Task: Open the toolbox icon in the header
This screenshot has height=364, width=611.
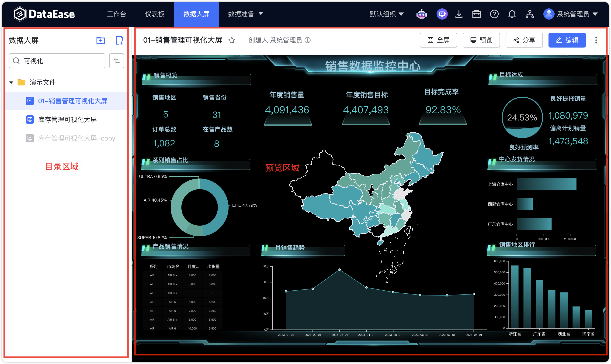Action: 476,14
